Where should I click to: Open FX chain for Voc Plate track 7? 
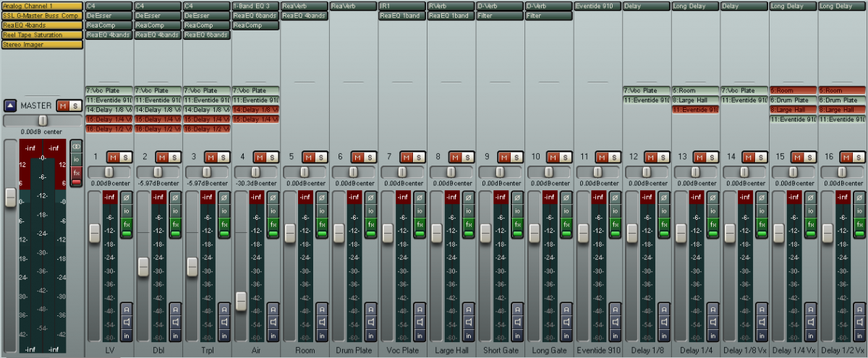(x=419, y=224)
